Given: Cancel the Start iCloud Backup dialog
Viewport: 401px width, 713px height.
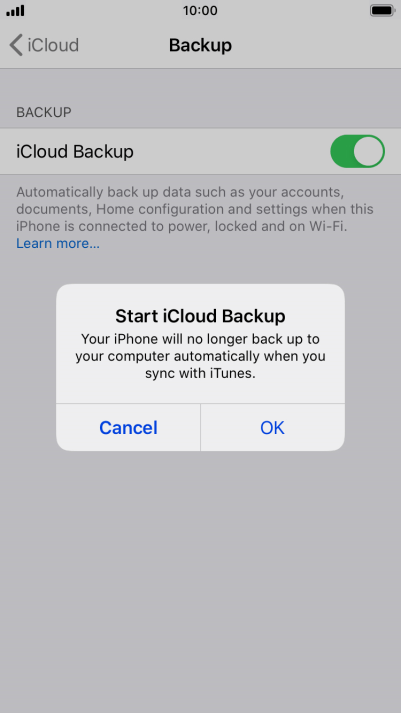Looking at the screenshot, I should pyautogui.click(x=128, y=427).
